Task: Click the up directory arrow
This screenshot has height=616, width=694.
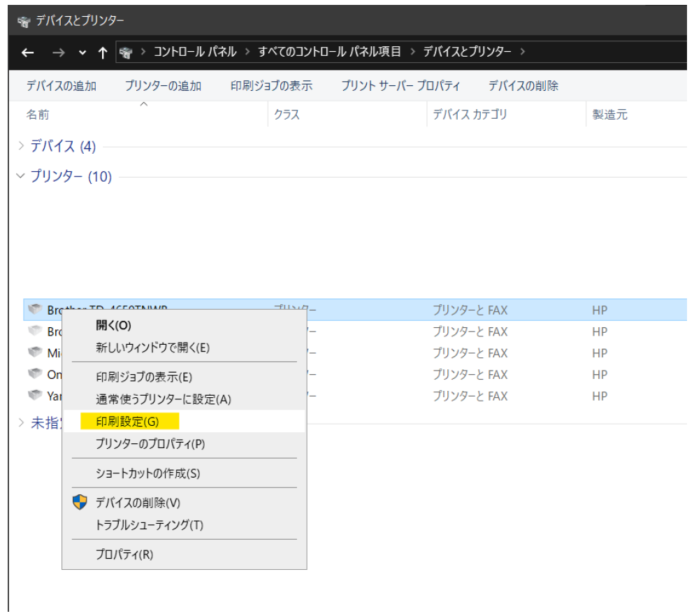Action: pos(103,52)
